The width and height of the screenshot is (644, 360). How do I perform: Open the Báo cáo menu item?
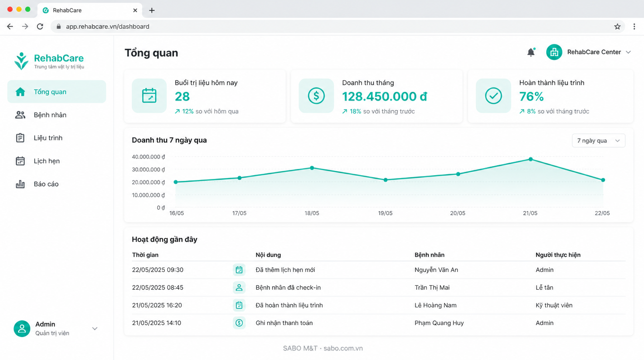click(x=57, y=184)
